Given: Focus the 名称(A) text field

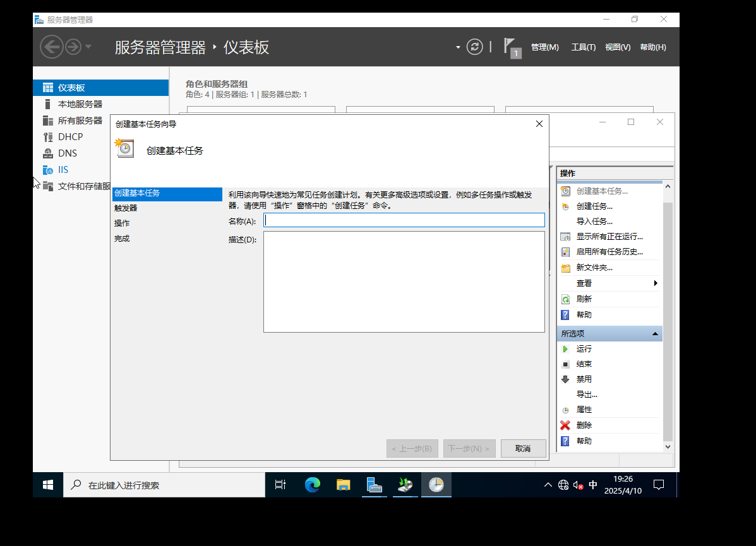Looking at the screenshot, I should coord(404,220).
